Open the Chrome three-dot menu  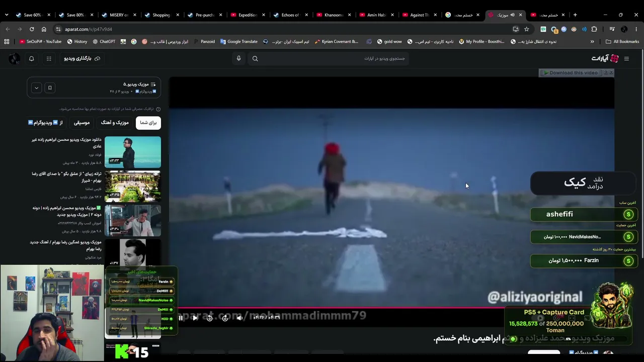636,29
